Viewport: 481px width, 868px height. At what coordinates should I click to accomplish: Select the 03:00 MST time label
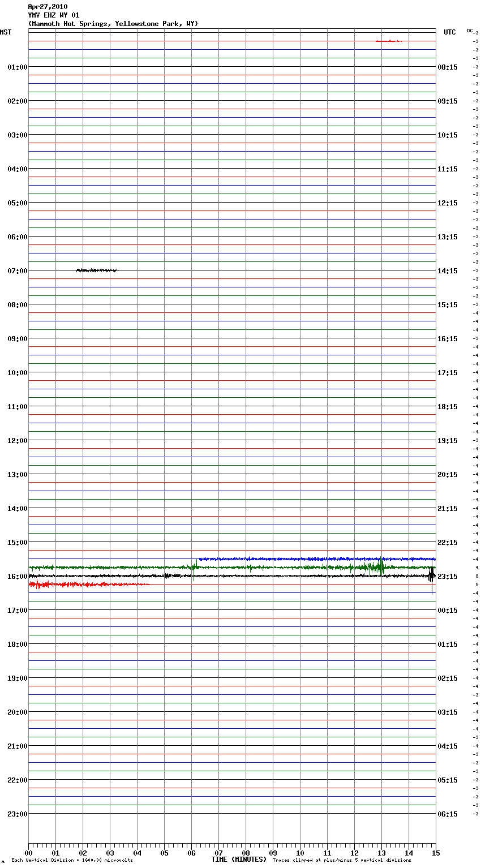pyautogui.click(x=18, y=135)
